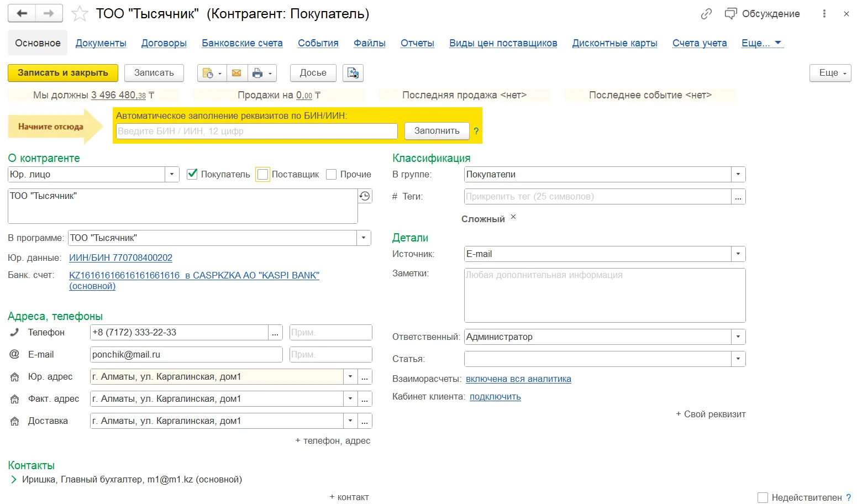Open Обсуждение discussion panel
857x504 pixels.
click(x=763, y=14)
